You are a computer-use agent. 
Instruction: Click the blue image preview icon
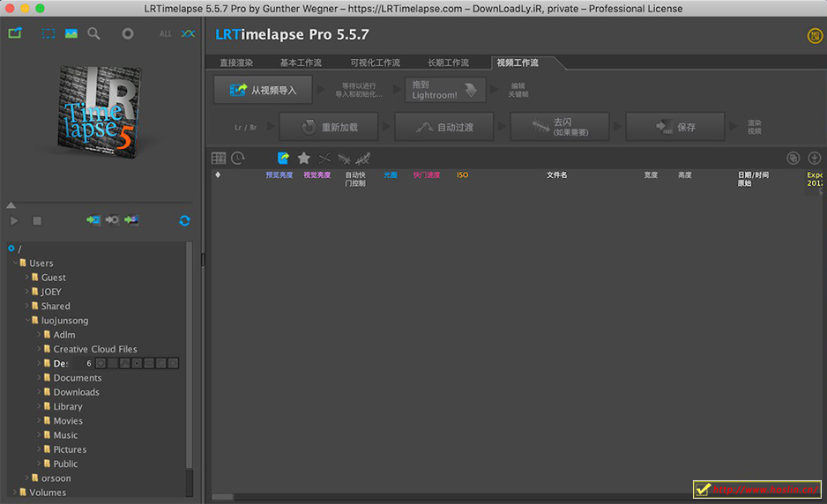(71, 33)
